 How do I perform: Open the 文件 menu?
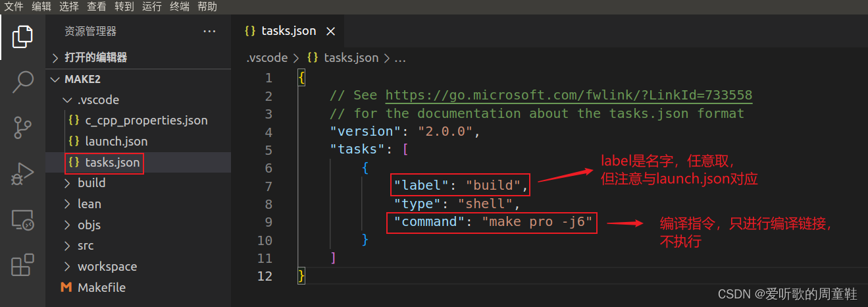coord(14,7)
